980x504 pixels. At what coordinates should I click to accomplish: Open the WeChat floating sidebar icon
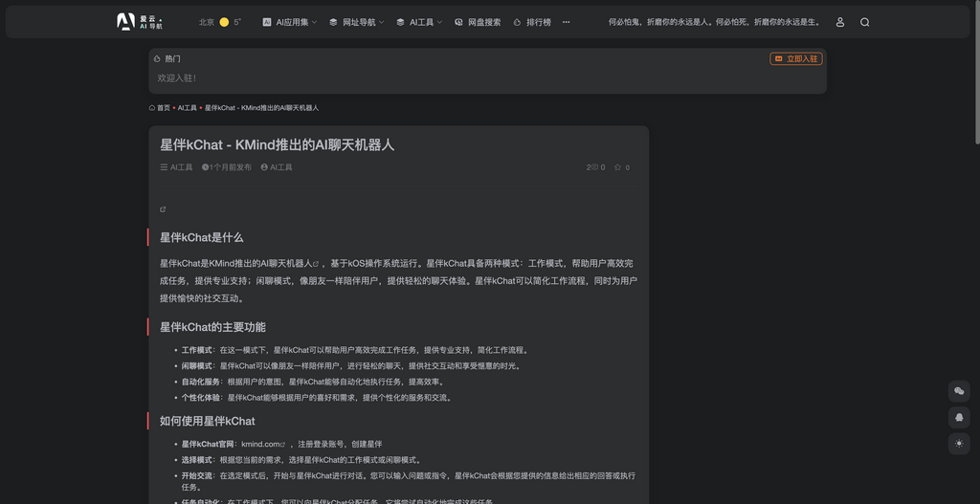959,391
